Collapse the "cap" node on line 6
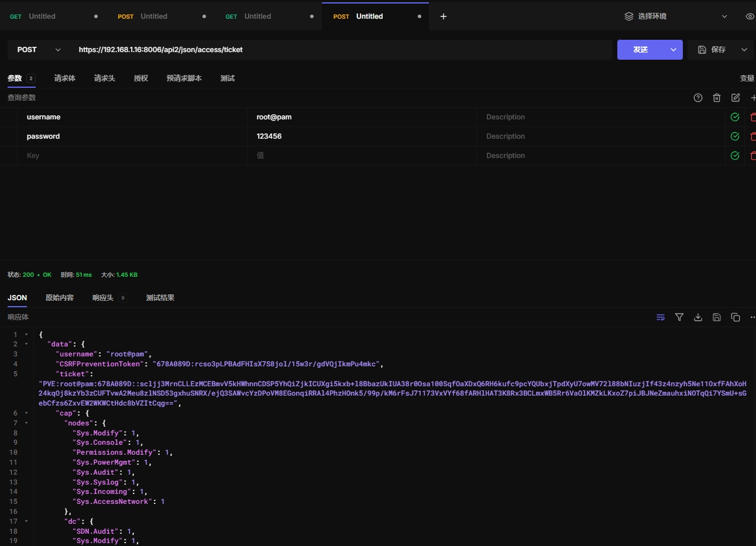 point(26,413)
